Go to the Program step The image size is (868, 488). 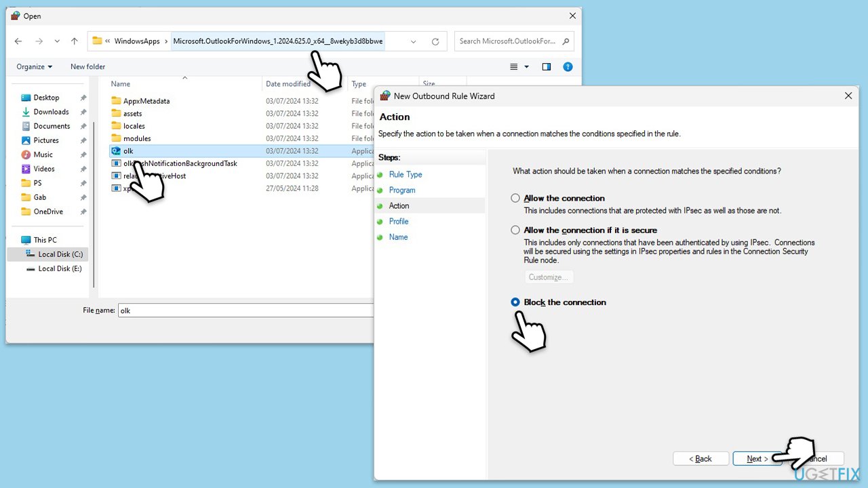pos(402,190)
